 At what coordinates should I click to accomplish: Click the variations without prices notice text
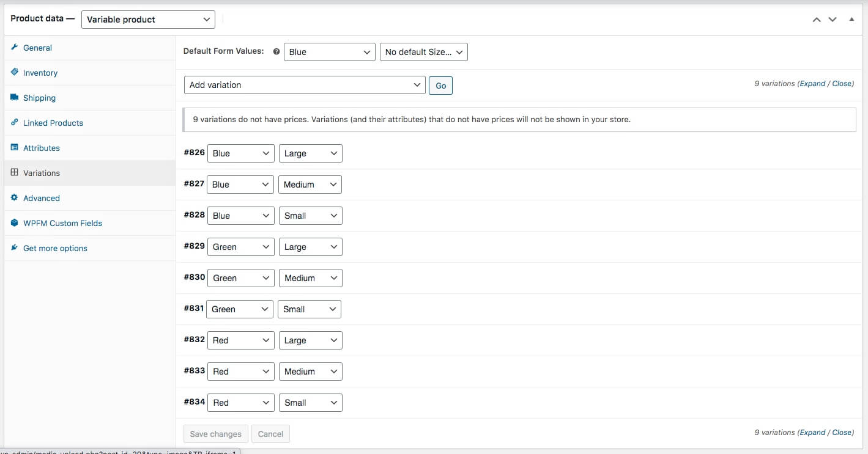point(412,120)
